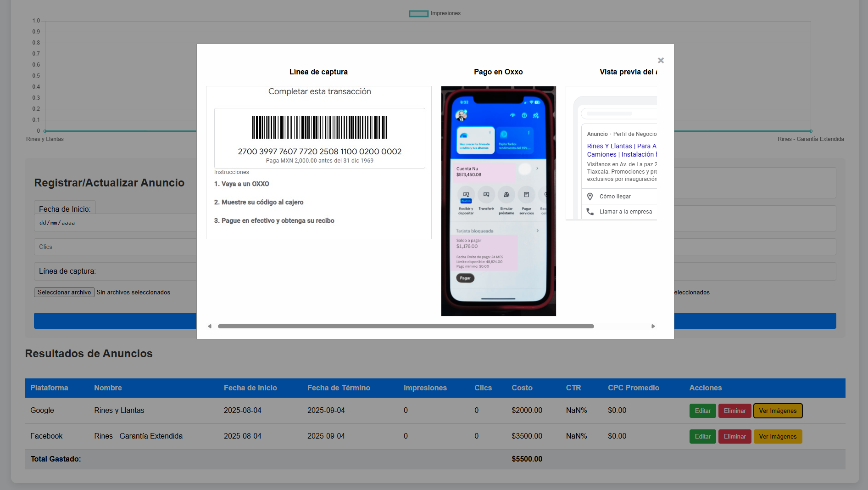The image size is (868, 490).
Task: Click the Google platform cell
Action: pyautogui.click(x=42, y=411)
